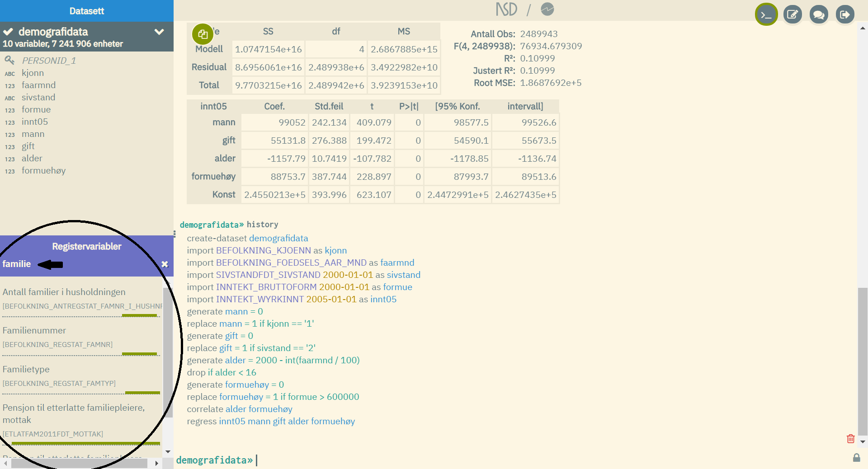Toggle the demografidata dataset checkmark
The height and width of the screenshot is (469, 868).
pyautogui.click(x=8, y=32)
